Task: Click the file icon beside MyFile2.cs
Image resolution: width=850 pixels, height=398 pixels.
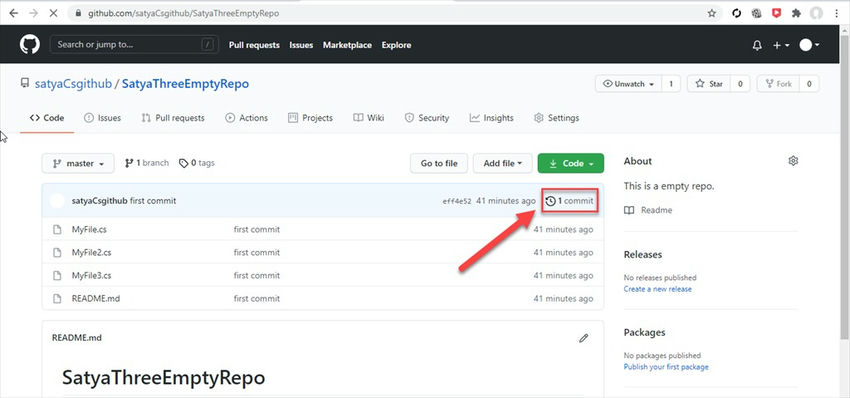Action: (x=57, y=252)
